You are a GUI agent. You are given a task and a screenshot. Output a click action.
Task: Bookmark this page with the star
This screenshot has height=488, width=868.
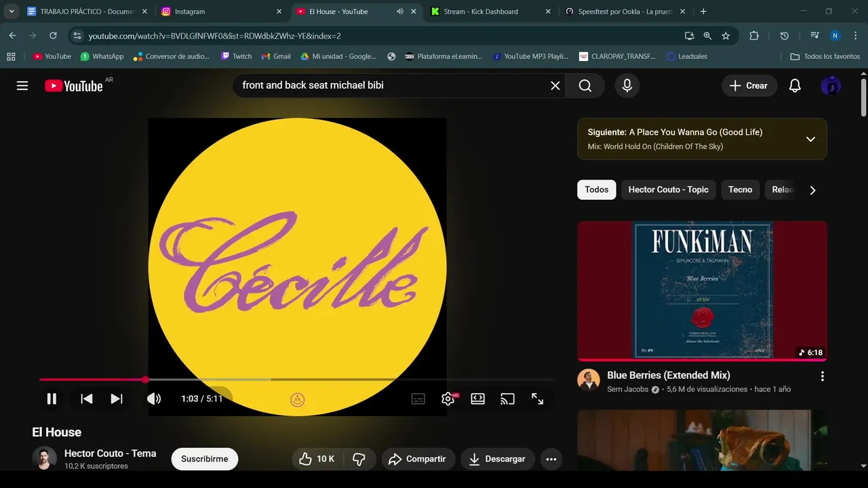point(726,35)
